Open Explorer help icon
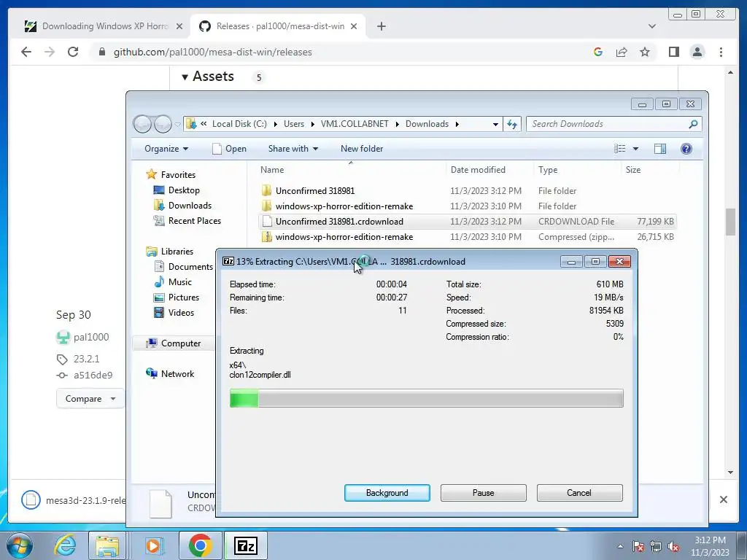 click(686, 149)
